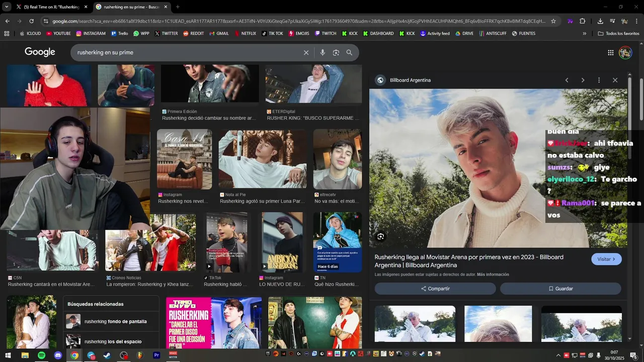Click the Guardar button
This screenshot has width=644, height=362.
pyautogui.click(x=560, y=289)
